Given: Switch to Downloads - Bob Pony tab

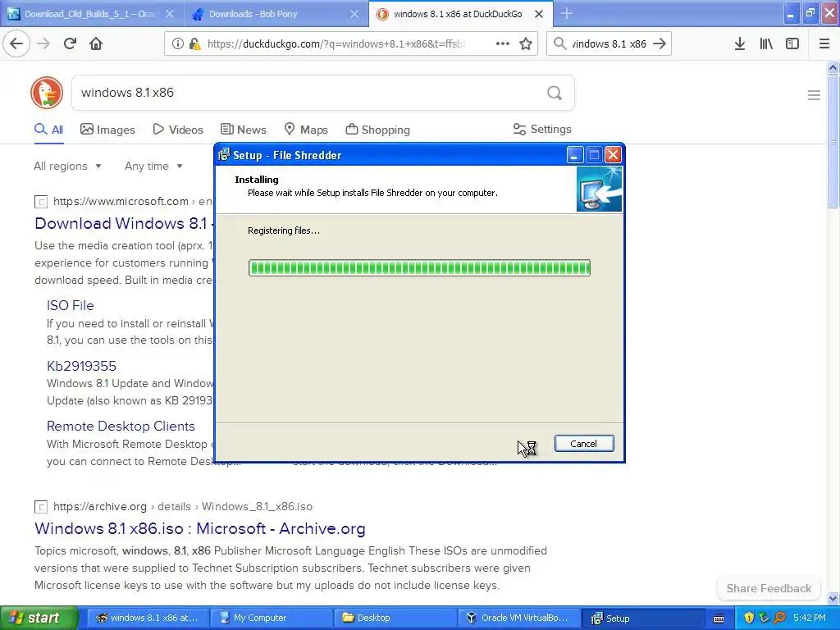Looking at the screenshot, I should (276, 14).
